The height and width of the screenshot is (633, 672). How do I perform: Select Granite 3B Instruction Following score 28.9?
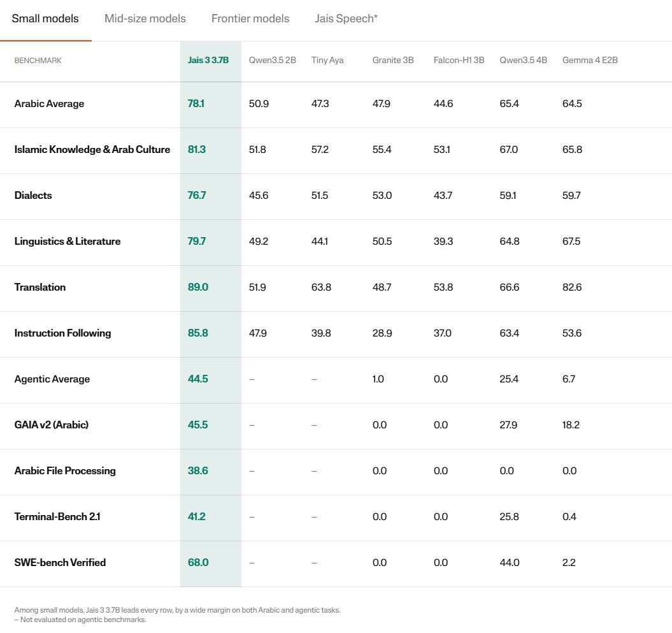pos(382,333)
